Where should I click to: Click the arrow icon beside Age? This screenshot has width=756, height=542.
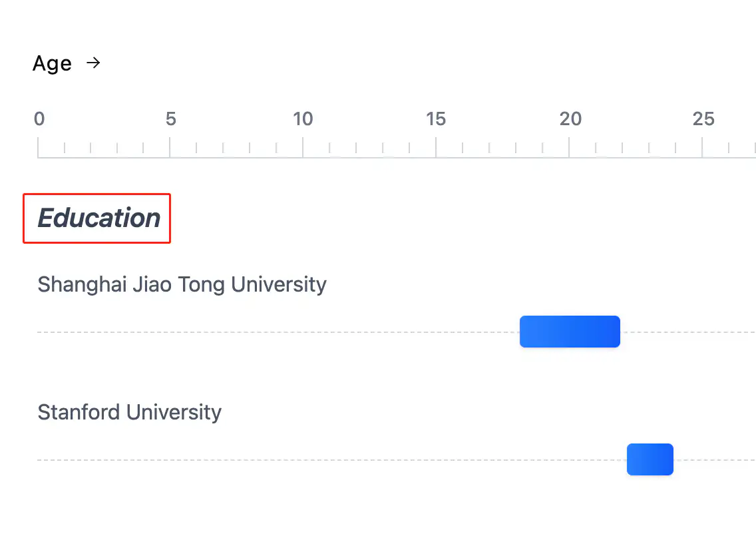pos(94,63)
